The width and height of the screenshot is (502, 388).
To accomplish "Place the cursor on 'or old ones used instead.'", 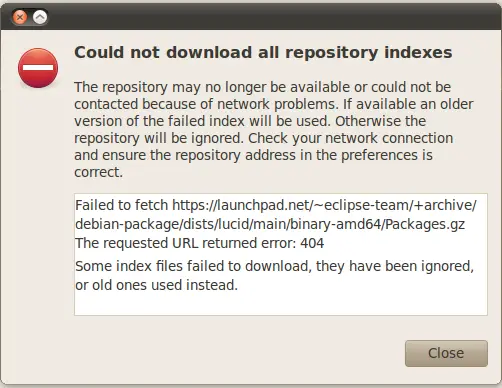I will 156,285.
